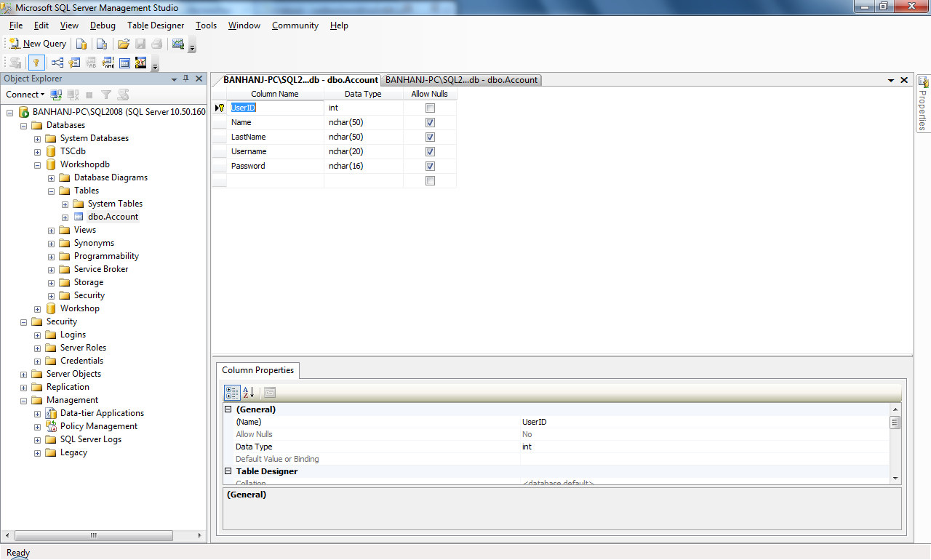Close the active dbo.Account document tab
Image resolution: width=931 pixels, height=560 pixels.
tap(904, 80)
